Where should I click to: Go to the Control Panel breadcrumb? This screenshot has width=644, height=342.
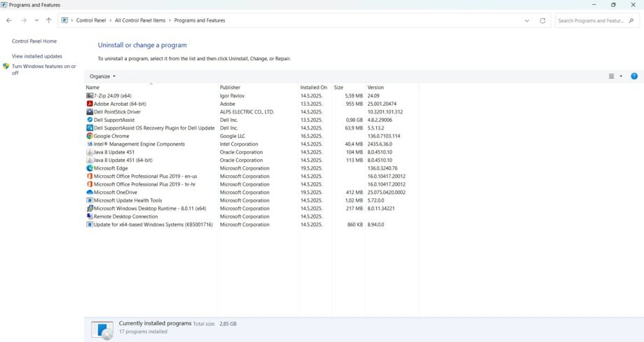(91, 20)
